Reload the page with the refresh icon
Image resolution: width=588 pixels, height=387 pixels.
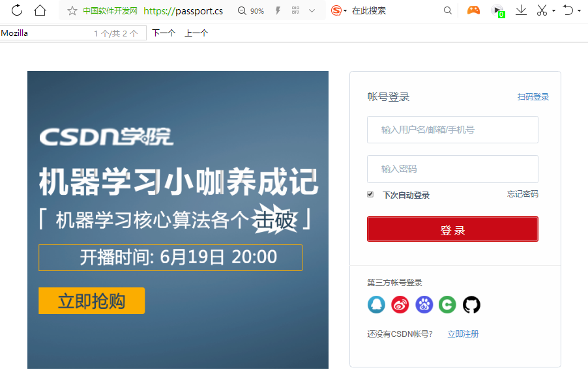pyautogui.click(x=17, y=10)
